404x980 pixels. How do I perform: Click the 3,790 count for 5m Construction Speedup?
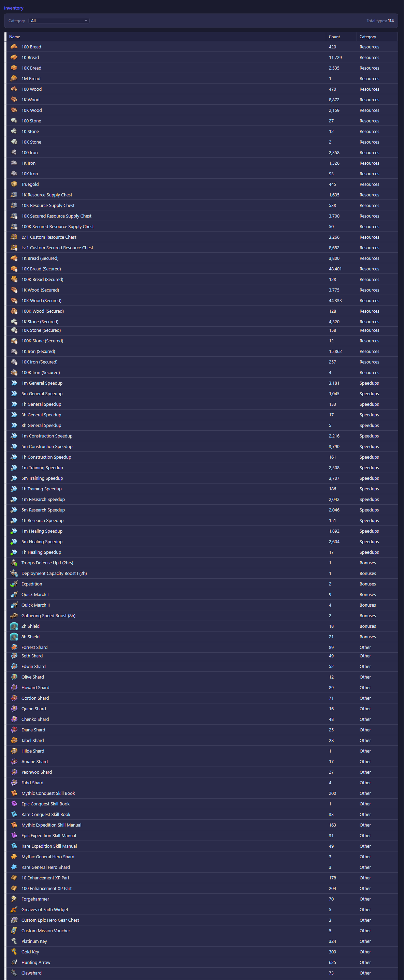[x=334, y=447]
